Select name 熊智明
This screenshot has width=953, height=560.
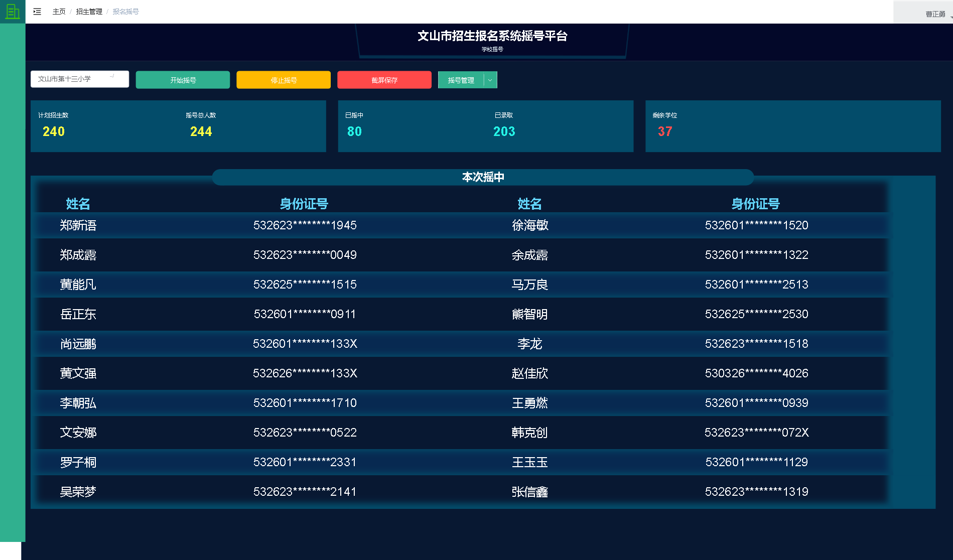pos(530,314)
